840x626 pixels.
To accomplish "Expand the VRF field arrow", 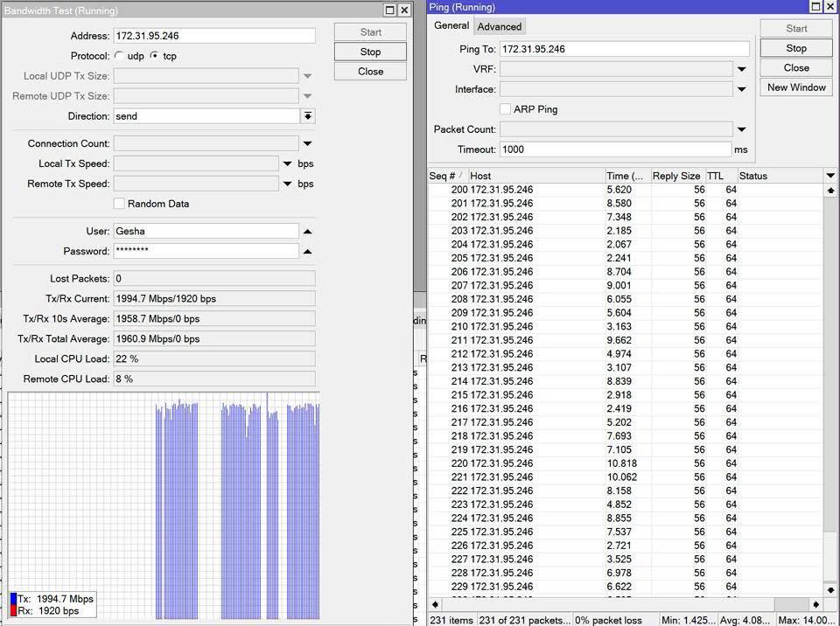I will pyautogui.click(x=741, y=69).
